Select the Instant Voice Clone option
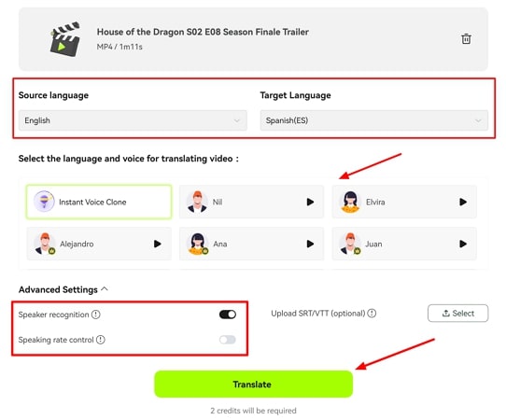 pos(99,202)
